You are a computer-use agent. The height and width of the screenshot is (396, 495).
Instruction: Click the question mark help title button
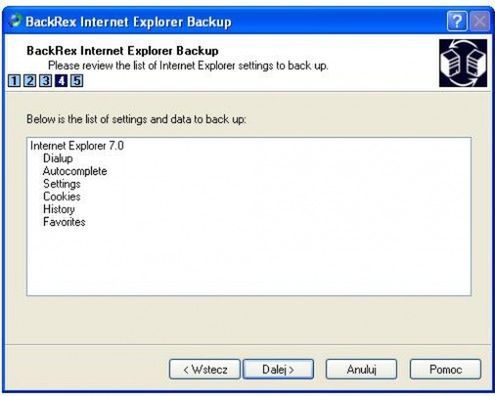(457, 21)
